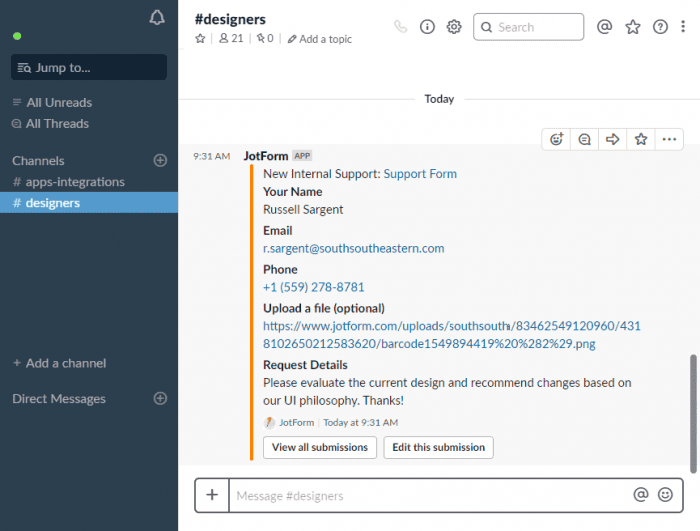
Task: Click the notifications bell icon
Action: pos(156,18)
